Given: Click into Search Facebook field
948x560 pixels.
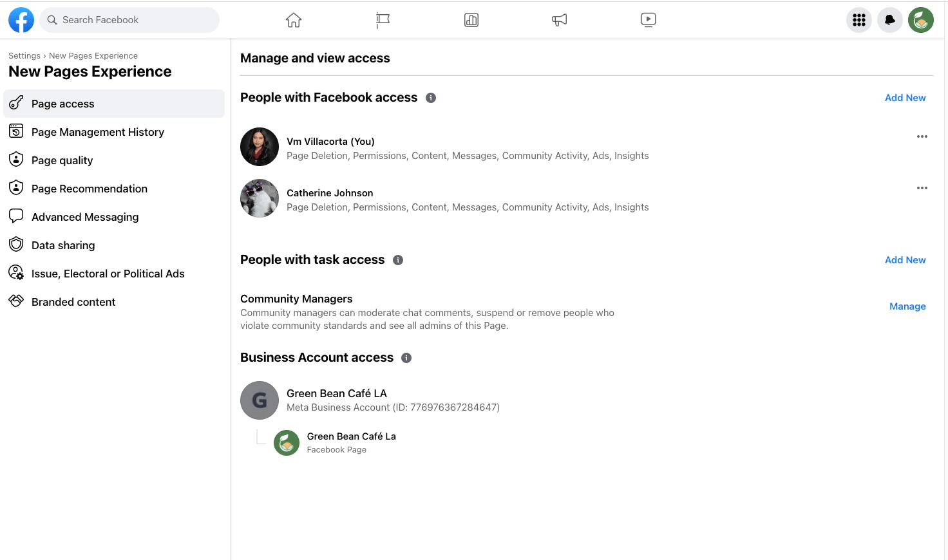Looking at the screenshot, I should (129, 20).
